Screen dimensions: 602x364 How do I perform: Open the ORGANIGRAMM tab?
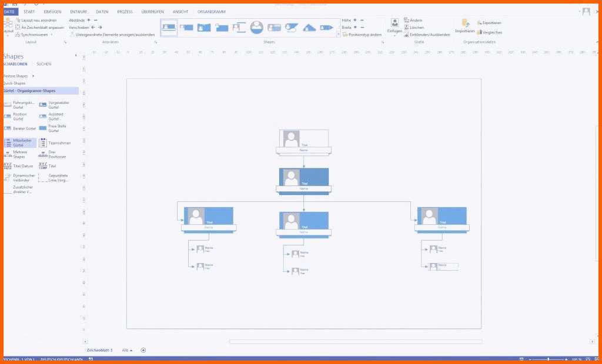212,12
